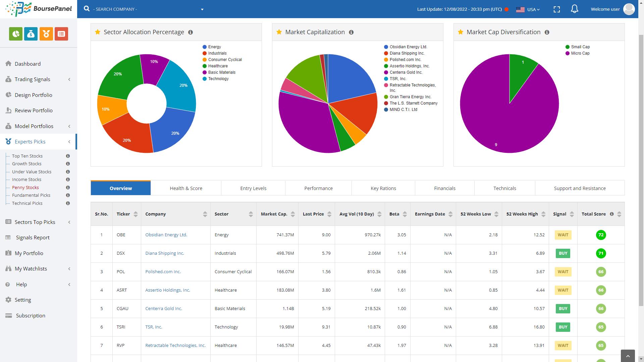Screen dimensions: 644x362
Task: Toggle the Micro Cap legend entry
Action: click(x=580, y=53)
